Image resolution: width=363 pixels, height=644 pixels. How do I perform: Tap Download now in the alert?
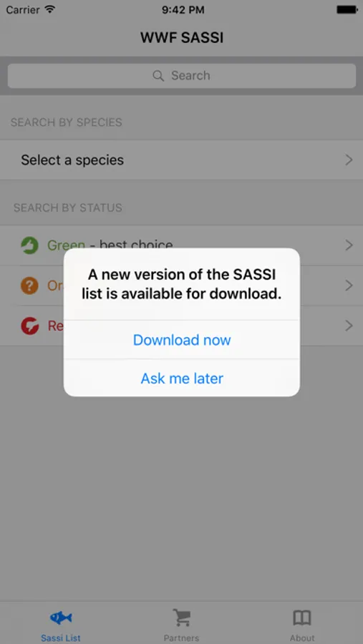click(182, 340)
